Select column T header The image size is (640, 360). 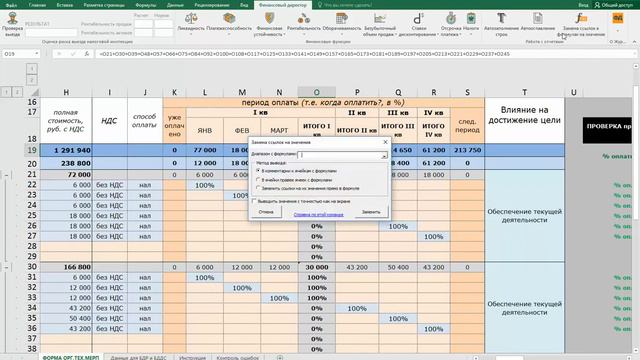tap(524, 93)
